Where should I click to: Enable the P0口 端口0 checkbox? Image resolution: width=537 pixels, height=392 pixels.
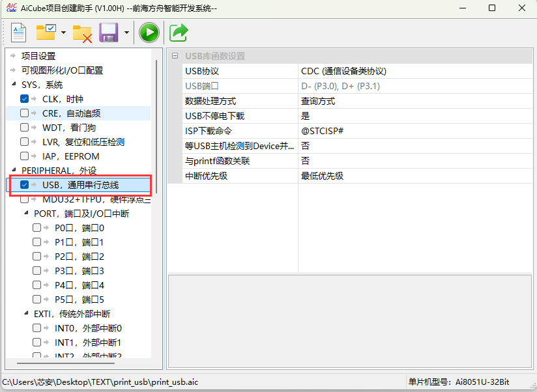coord(36,228)
